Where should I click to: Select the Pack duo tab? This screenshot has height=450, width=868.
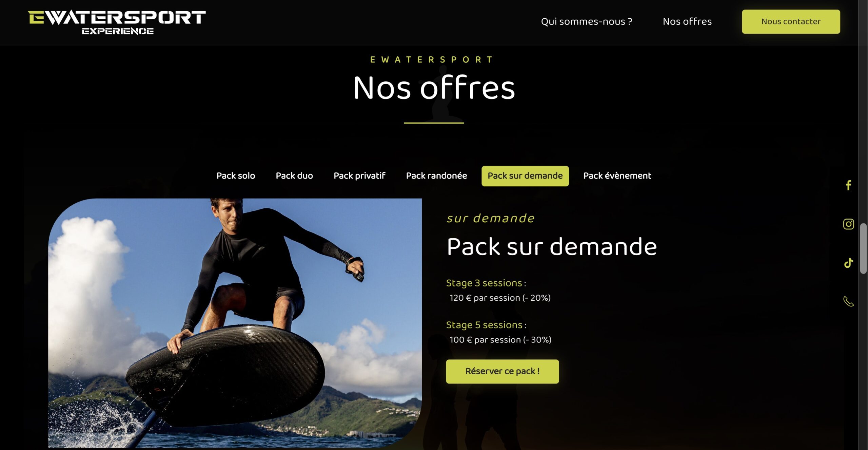point(294,176)
